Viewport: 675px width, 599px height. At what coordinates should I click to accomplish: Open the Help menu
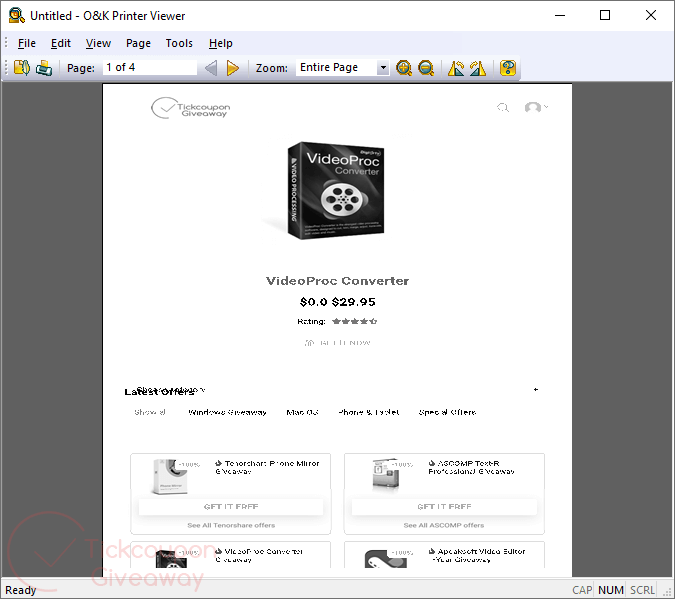coord(220,43)
